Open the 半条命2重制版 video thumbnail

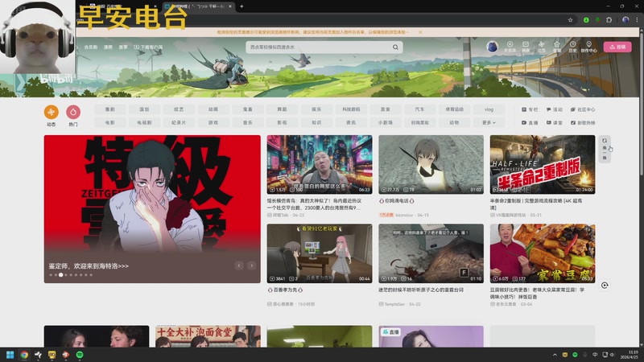(x=542, y=165)
